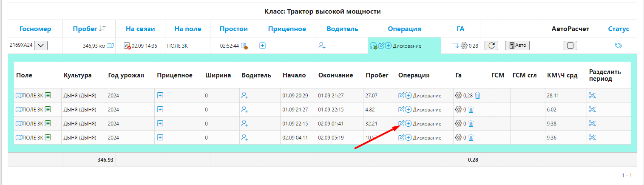Open the hectare gear in the row with 28.11

[458, 95]
